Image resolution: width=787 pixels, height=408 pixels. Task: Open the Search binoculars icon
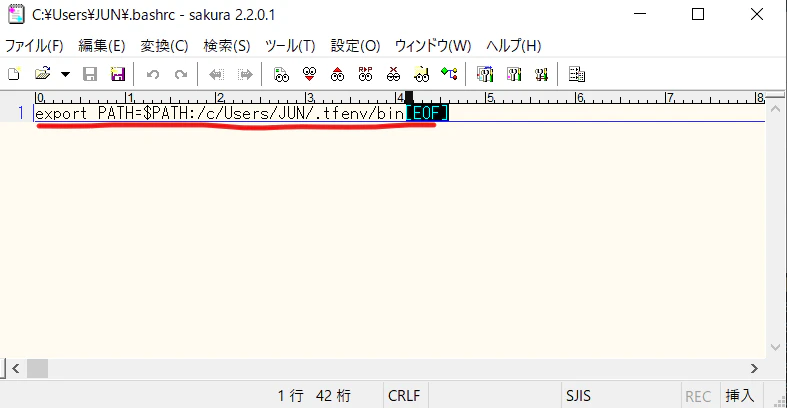(281, 74)
